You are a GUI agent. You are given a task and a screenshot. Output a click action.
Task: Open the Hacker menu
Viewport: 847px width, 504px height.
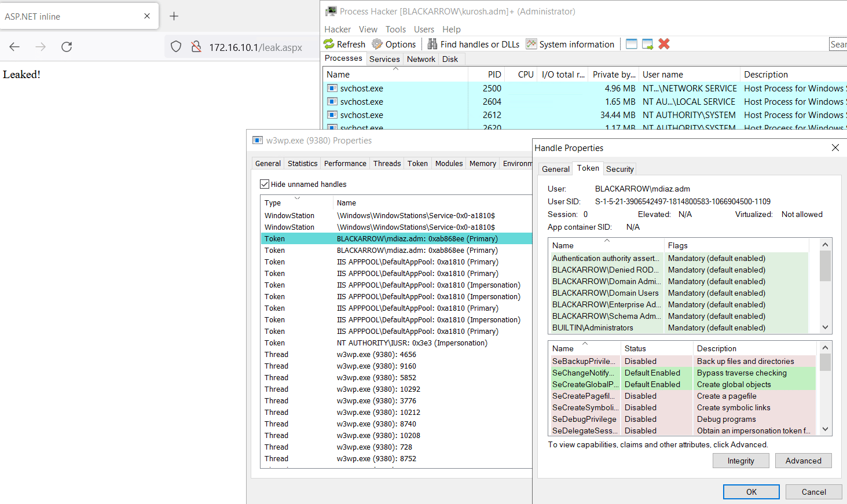(x=337, y=30)
